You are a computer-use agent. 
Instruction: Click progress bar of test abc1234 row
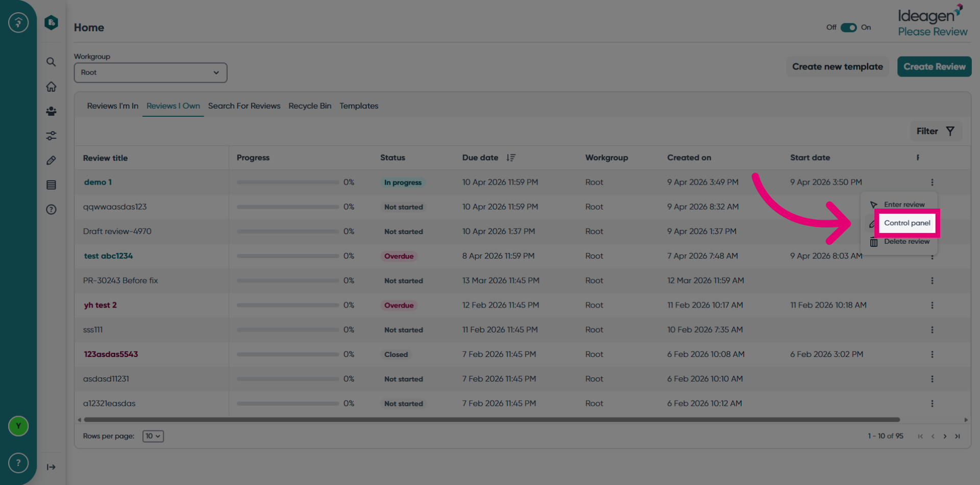(288, 256)
